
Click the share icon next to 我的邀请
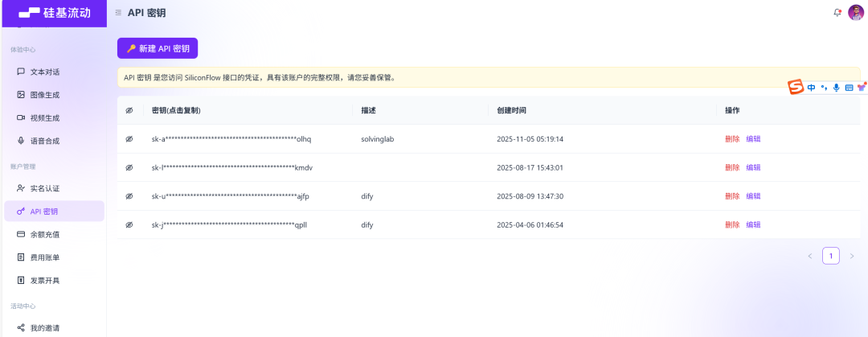point(21,327)
